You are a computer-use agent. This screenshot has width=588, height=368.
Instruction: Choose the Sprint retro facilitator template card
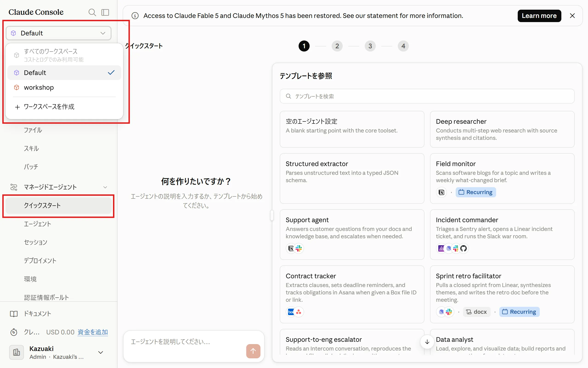tap(502, 294)
